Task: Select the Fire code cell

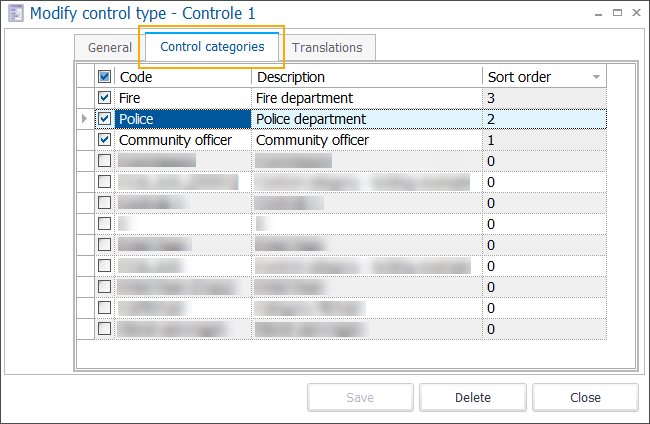Action: pos(183,98)
